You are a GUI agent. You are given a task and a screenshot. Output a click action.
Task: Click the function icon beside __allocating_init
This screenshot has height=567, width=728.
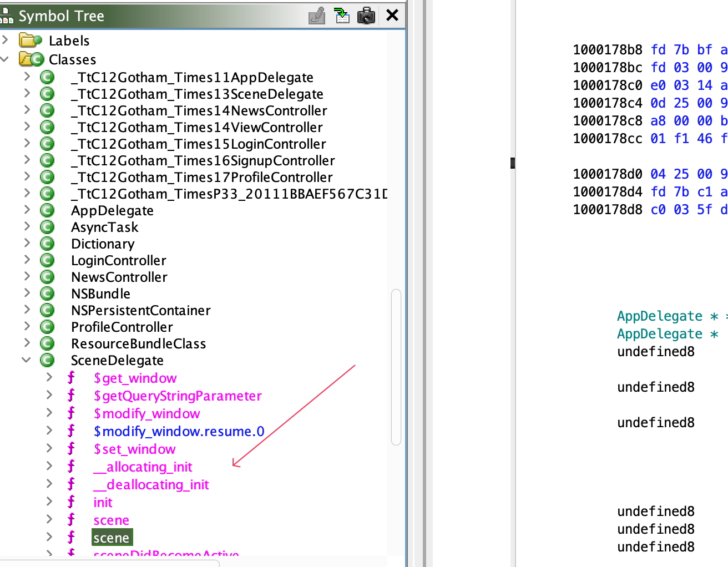71,467
